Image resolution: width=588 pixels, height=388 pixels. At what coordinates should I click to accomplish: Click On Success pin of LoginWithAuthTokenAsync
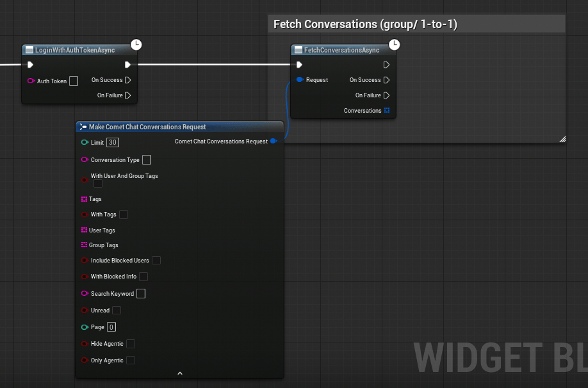128,80
